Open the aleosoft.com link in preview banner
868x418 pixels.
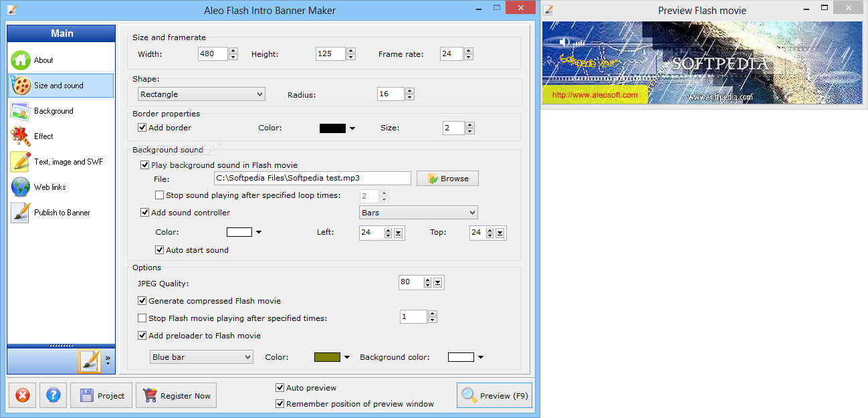pyautogui.click(x=594, y=95)
